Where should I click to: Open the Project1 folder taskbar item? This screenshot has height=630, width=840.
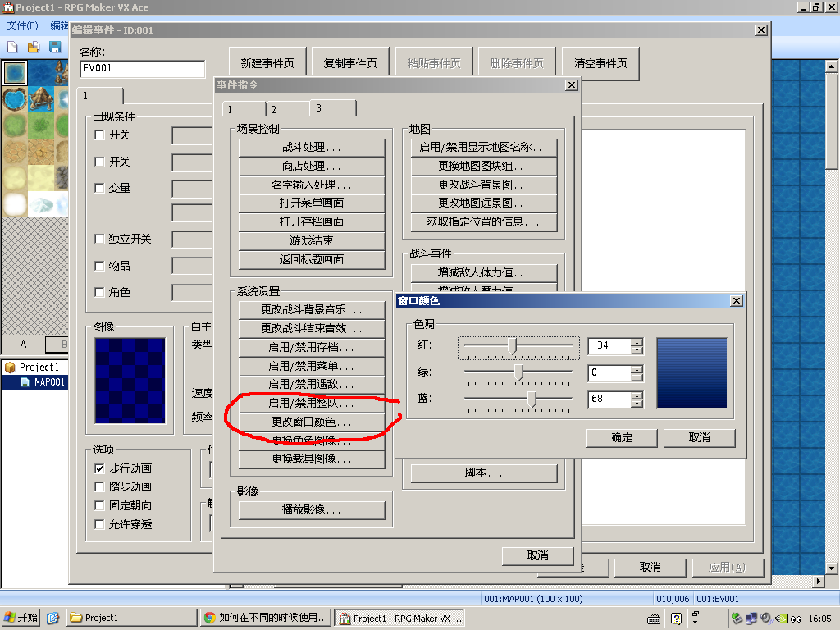[132, 618]
